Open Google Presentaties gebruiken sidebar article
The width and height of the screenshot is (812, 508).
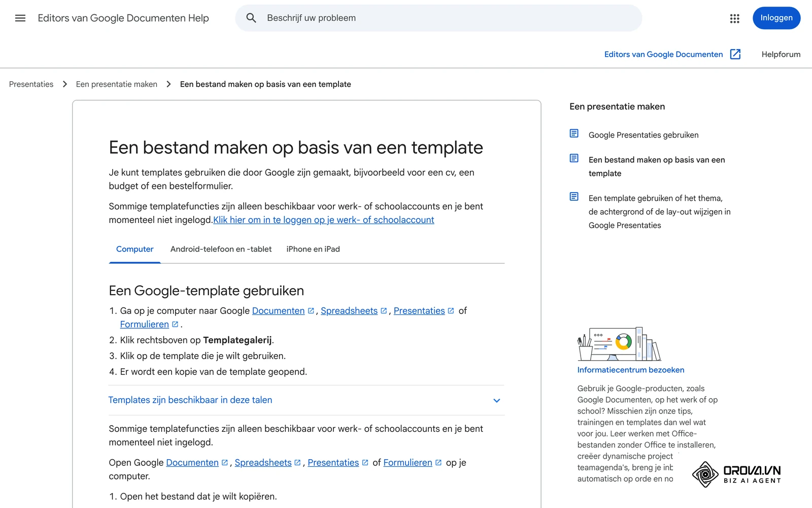(644, 135)
